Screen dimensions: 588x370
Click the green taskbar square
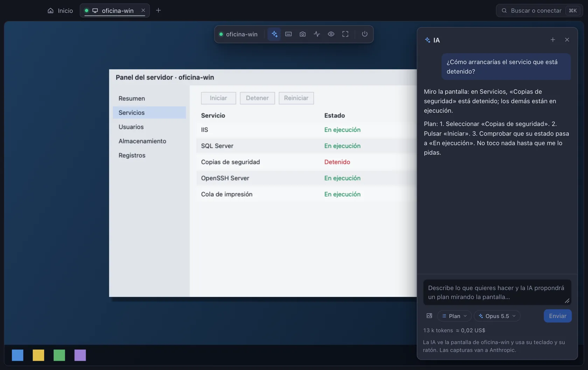(59, 355)
